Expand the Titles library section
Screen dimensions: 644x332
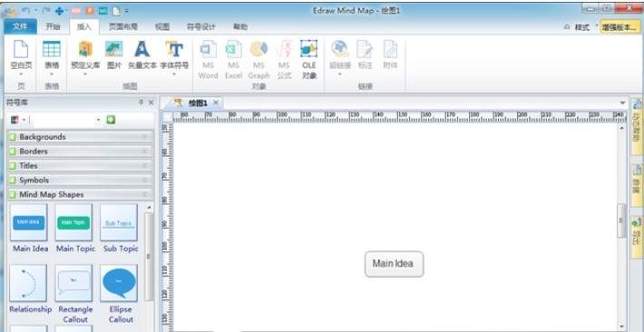point(81,166)
